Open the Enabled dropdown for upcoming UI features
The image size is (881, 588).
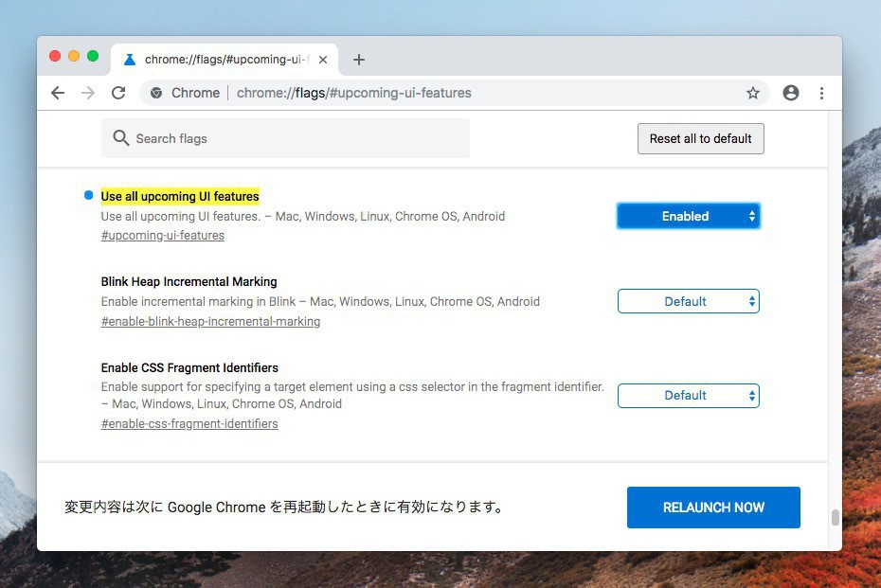(689, 216)
